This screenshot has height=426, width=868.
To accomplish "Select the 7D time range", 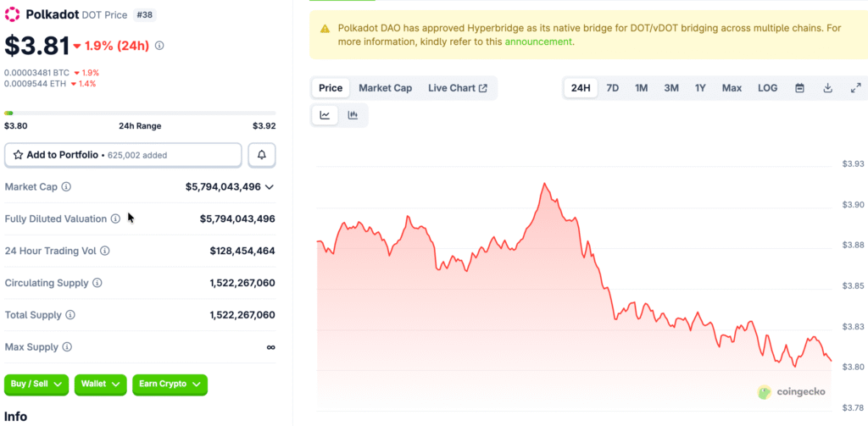I will 612,88.
